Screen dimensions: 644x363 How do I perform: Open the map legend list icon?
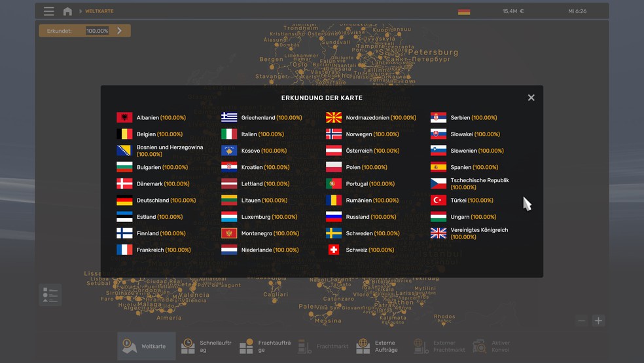tap(50, 295)
